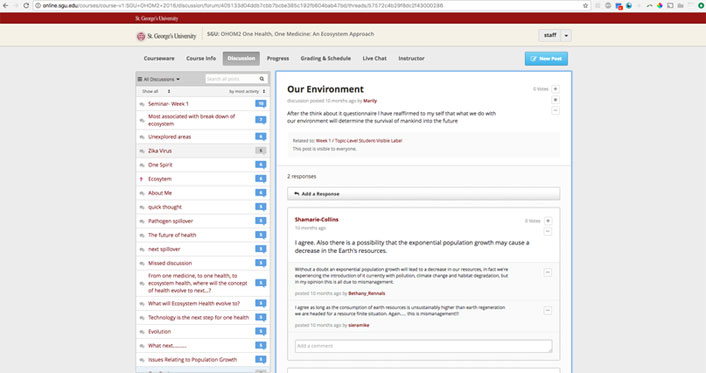This screenshot has height=373, width=706.
Task: Click the staff user button
Action: [x=550, y=35]
